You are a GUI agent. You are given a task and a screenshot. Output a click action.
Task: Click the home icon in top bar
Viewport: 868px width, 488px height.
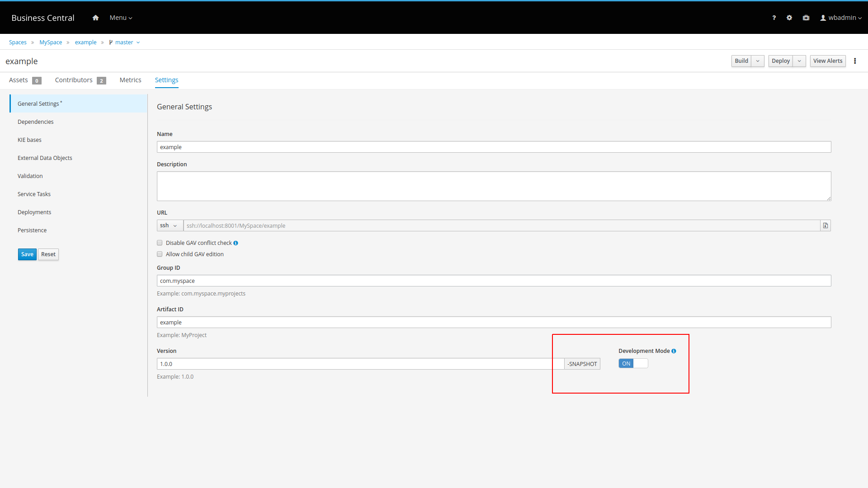click(x=95, y=18)
